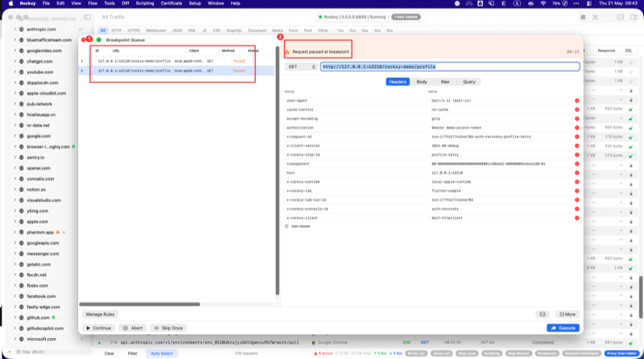Open the Scripting menu in the menu bar
Image resolution: width=644 pixels, height=359 pixels.
click(x=145, y=3)
